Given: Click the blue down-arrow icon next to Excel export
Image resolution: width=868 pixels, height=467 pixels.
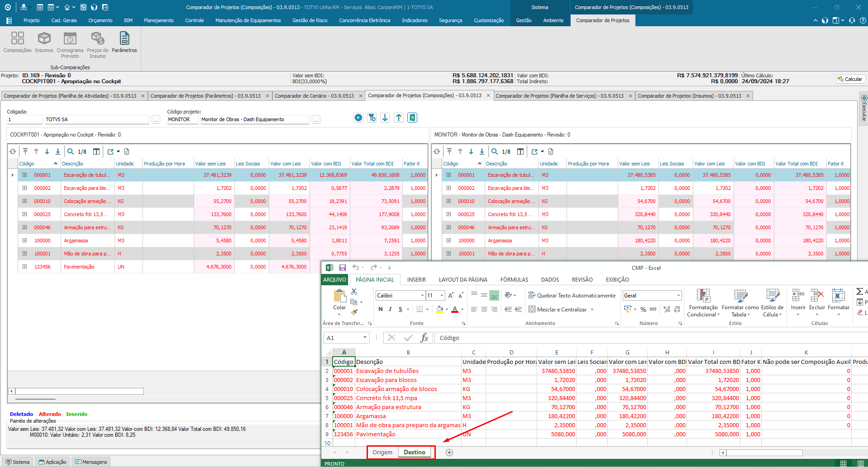Looking at the screenshot, I should point(385,118).
